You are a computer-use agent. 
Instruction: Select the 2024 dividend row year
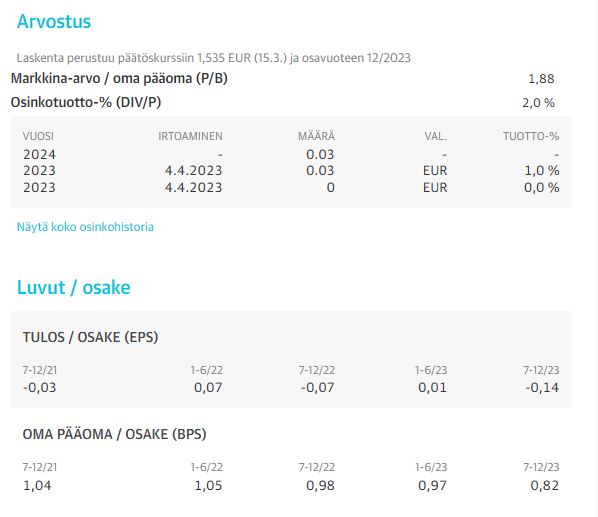pos(39,154)
